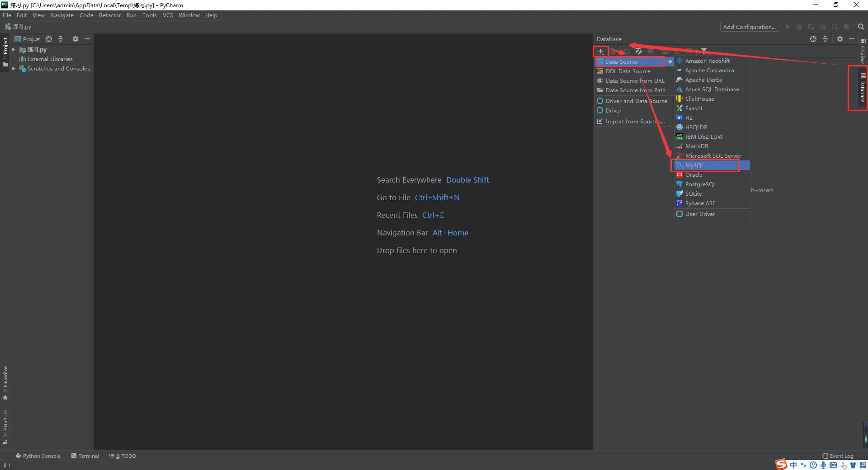Click the Run triangle in the top toolbar
The image size is (868, 470).
pyautogui.click(x=788, y=27)
